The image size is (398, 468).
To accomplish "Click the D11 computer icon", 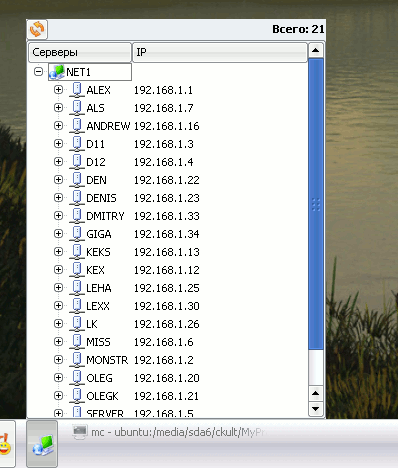I will pos(77,144).
